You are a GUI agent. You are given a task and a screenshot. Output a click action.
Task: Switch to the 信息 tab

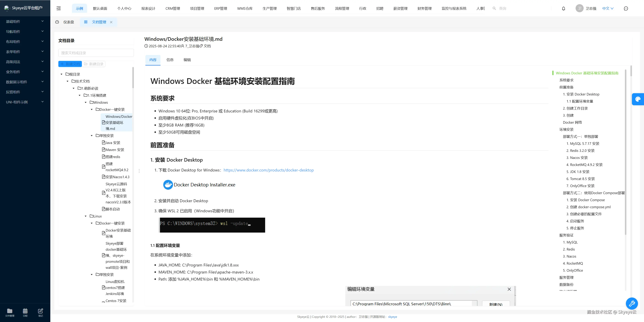(170, 60)
